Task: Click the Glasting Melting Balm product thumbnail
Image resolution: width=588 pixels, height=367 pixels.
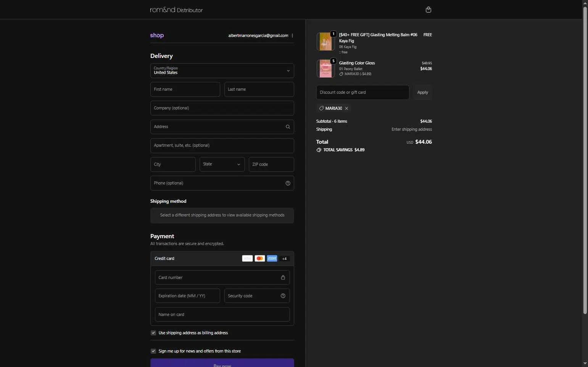Action: click(x=325, y=41)
